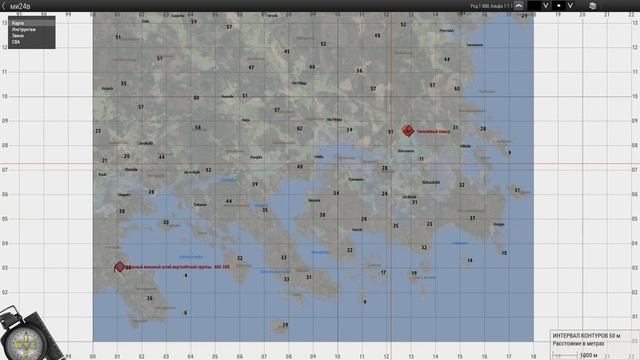Click elevation point 56 on the map
Image resolution: width=640 pixels, height=360 pixels.
coord(359,71)
